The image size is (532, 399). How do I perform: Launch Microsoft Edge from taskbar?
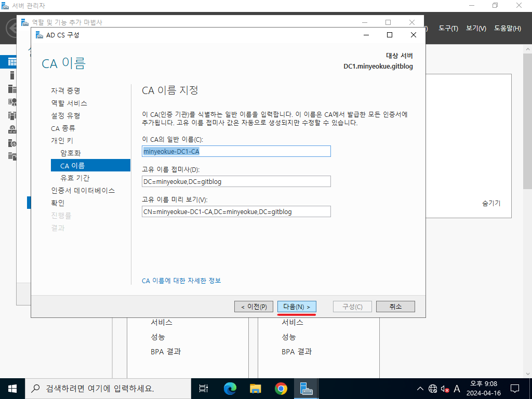click(x=230, y=389)
